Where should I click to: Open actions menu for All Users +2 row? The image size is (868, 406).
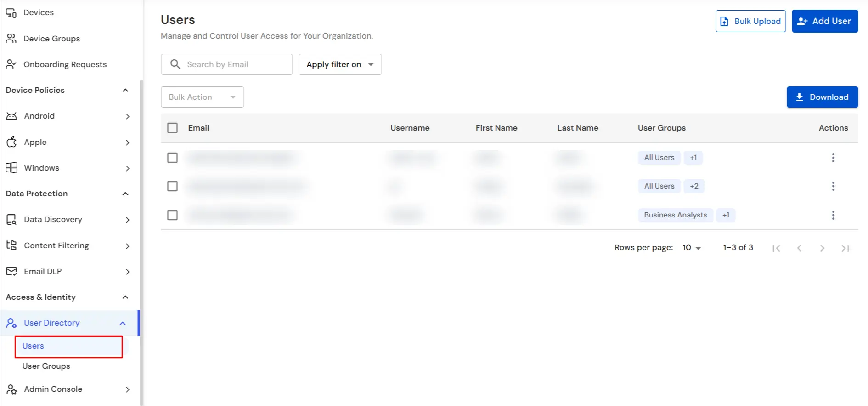point(833,186)
